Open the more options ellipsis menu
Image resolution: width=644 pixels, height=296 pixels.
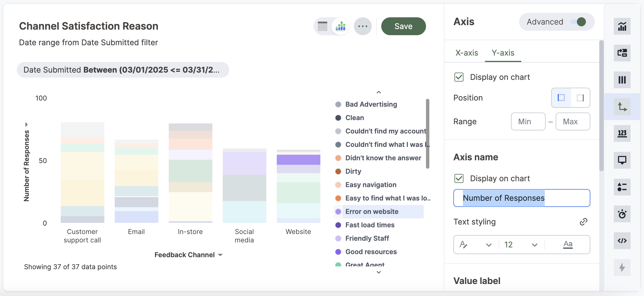pos(363,26)
